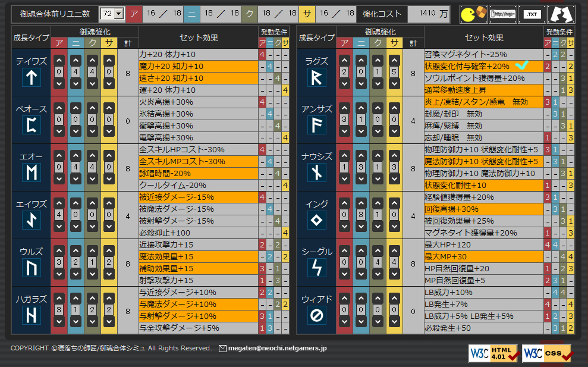
Task: Decrease エオー ク value with down arrow
Action: (92, 178)
